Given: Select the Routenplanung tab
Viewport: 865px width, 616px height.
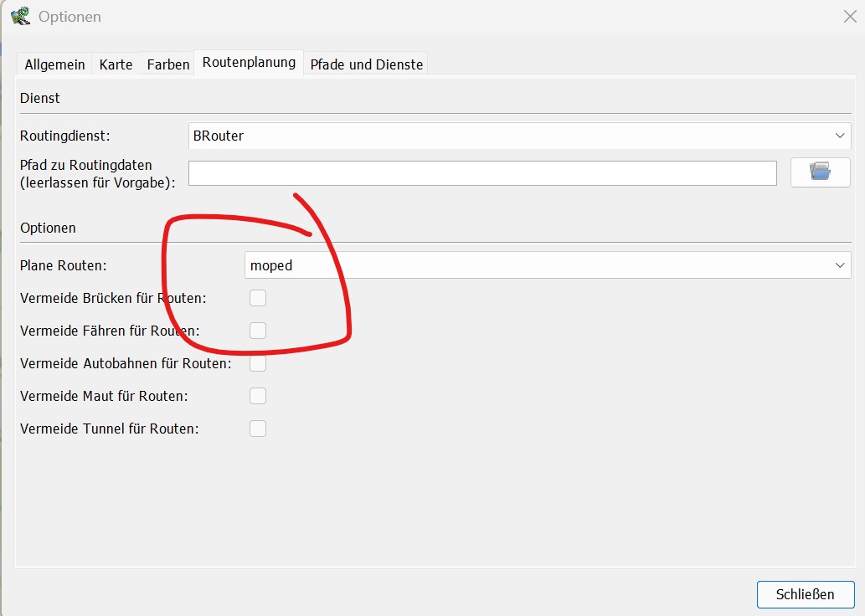Looking at the screenshot, I should [249, 63].
